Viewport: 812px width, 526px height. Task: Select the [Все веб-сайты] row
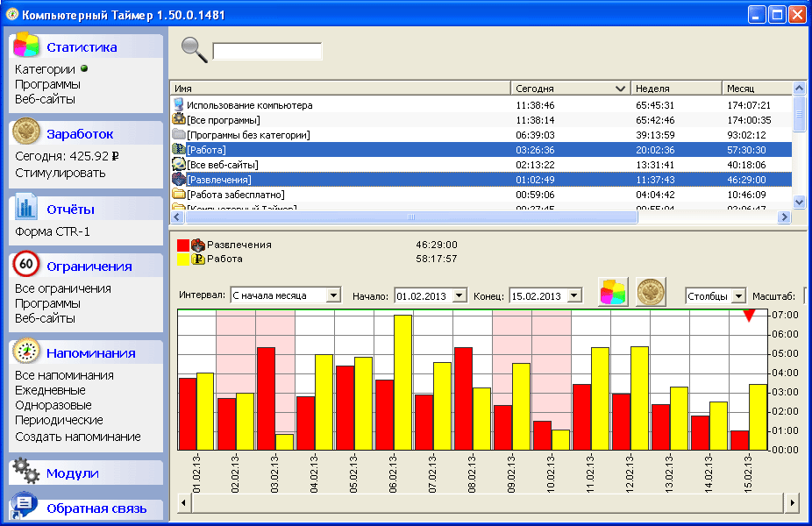(x=223, y=165)
